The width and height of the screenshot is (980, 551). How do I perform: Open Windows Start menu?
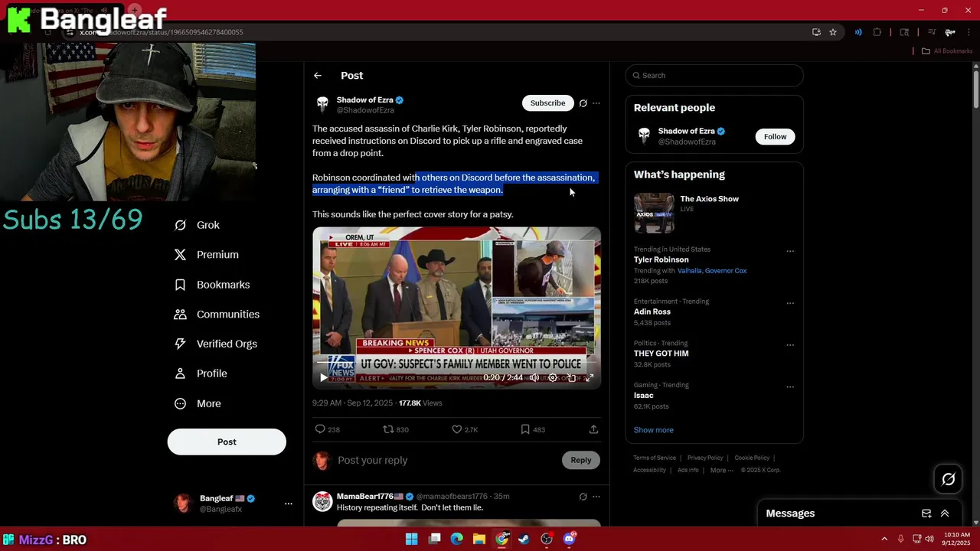[412, 540]
